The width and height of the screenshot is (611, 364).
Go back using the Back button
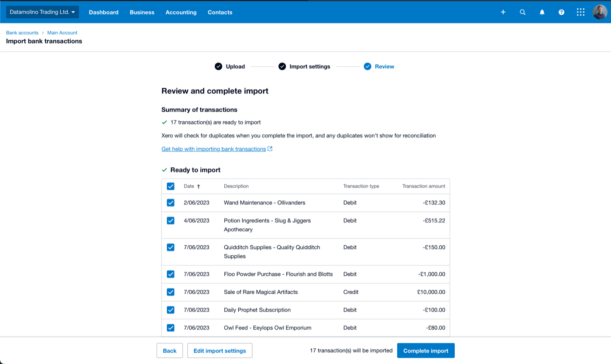(x=169, y=350)
